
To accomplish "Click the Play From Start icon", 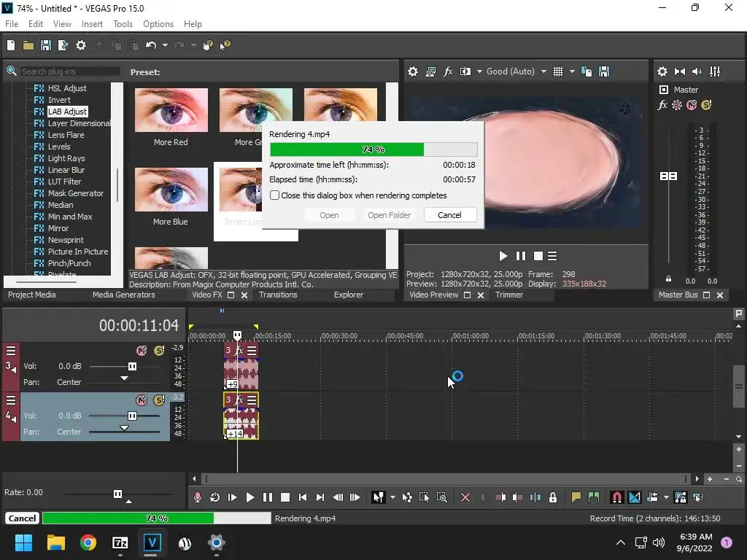I will pos(233,497).
